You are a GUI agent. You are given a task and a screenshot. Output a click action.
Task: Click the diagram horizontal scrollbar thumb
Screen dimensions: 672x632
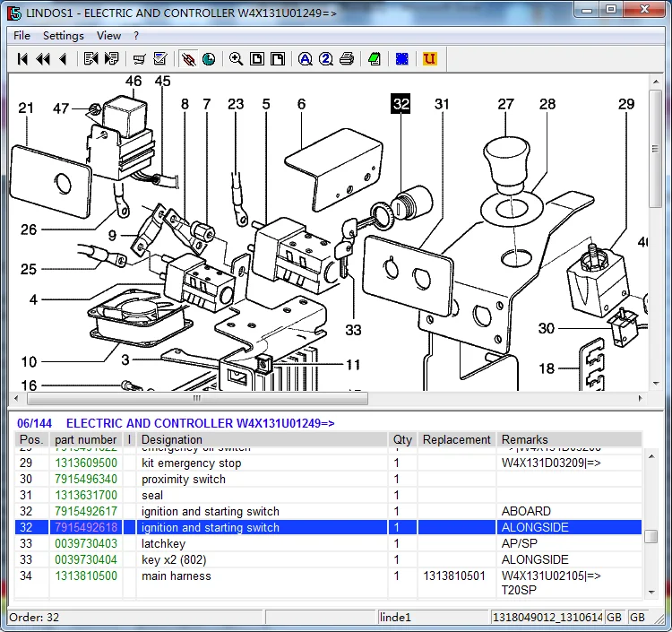tap(197, 398)
